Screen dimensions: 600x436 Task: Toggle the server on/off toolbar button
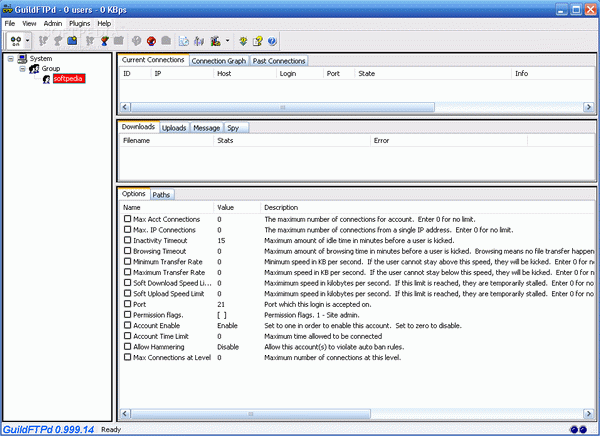coord(16,41)
